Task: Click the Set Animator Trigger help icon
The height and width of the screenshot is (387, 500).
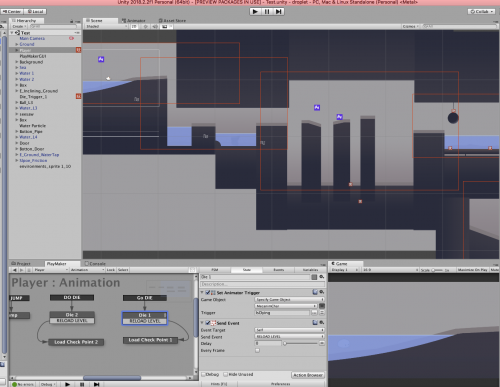Action: click(x=315, y=292)
